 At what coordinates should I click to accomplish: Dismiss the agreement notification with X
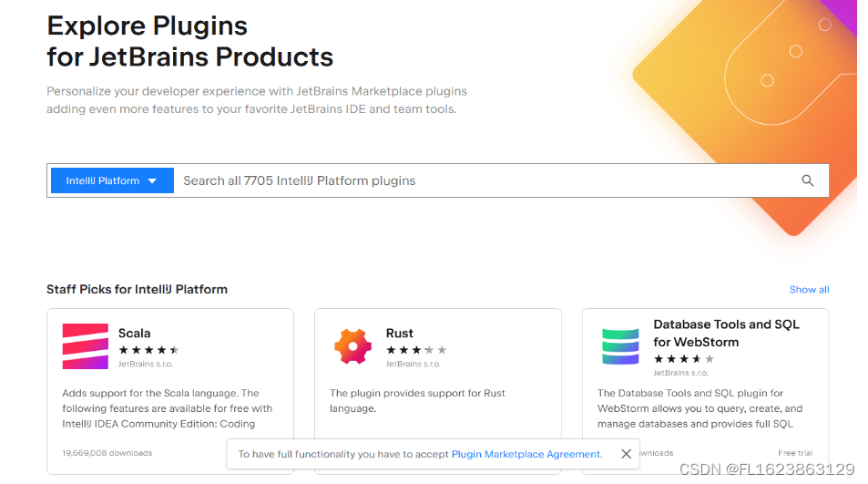[x=626, y=454]
